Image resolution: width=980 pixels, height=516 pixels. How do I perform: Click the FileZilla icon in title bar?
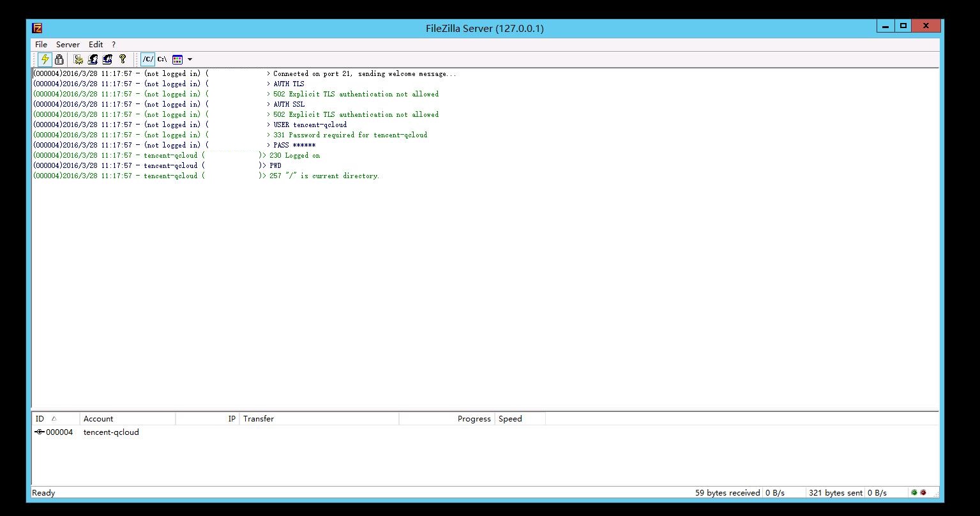pyautogui.click(x=38, y=28)
